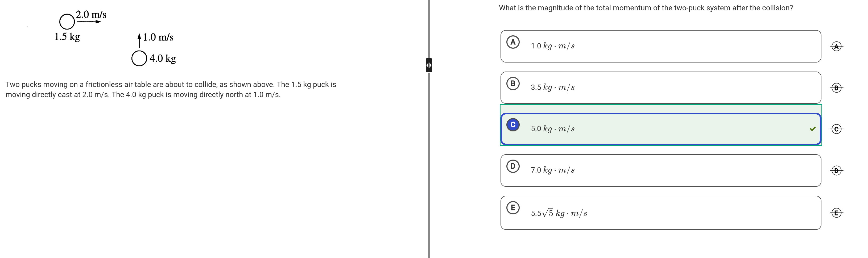Click the green correct-answer checkmark
This screenshot has width=868, height=258.
click(813, 129)
